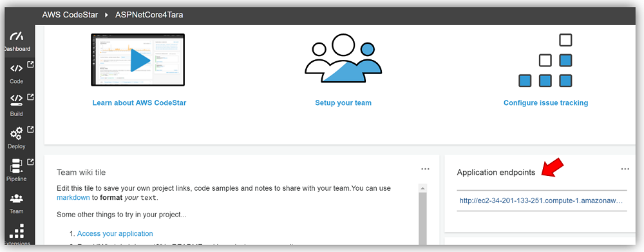Open the Dashboard sidebar icon
This screenshot has height=252, width=644.
[x=17, y=36]
